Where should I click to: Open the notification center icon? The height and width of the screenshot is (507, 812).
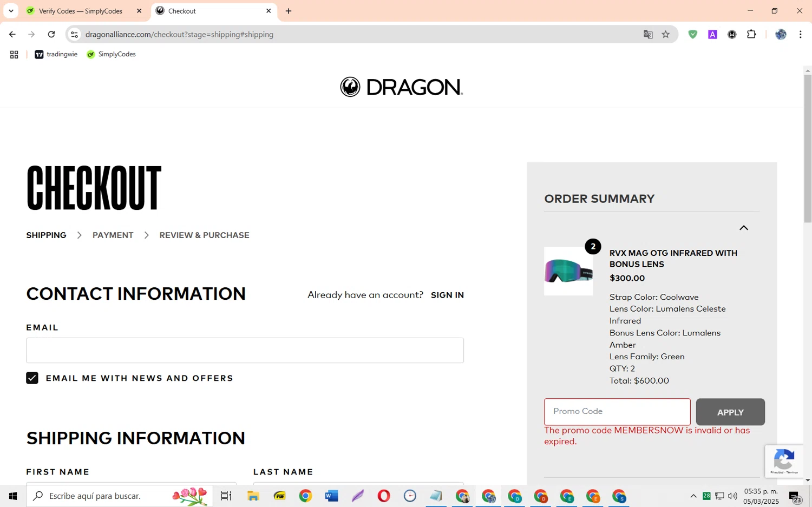click(795, 496)
